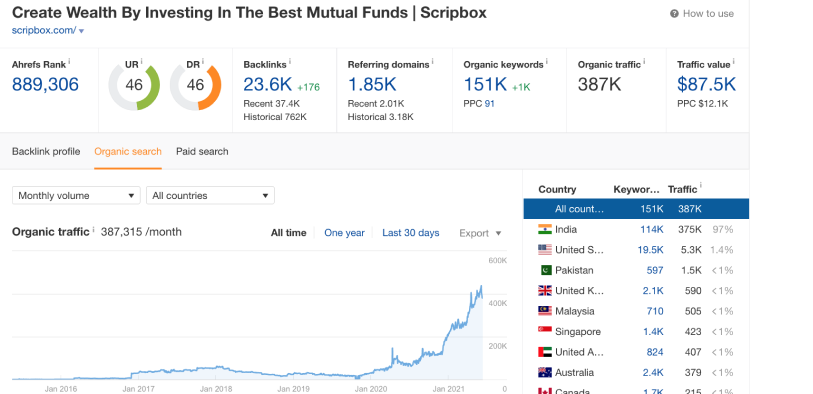Click the 2021 peak on traffic chart
This screenshot has height=394, width=813.
tap(481, 286)
